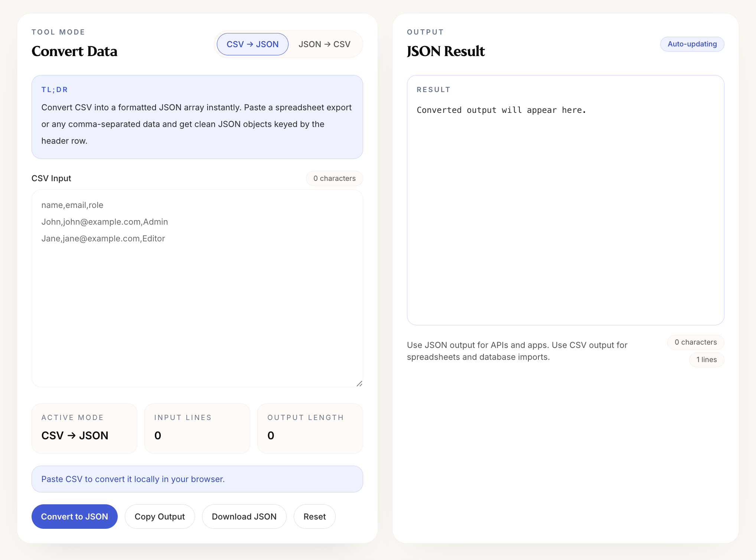
Task: Click the Active Mode stat card
Action: [x=84, y=428]
